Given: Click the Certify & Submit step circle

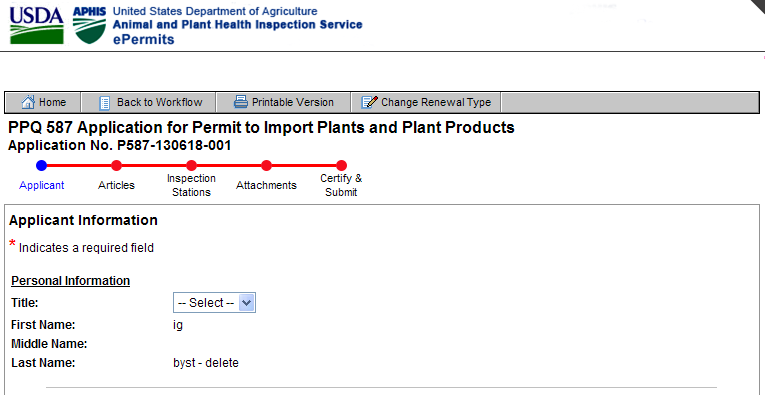Looking at the screenshot, I should click(342, 166).
